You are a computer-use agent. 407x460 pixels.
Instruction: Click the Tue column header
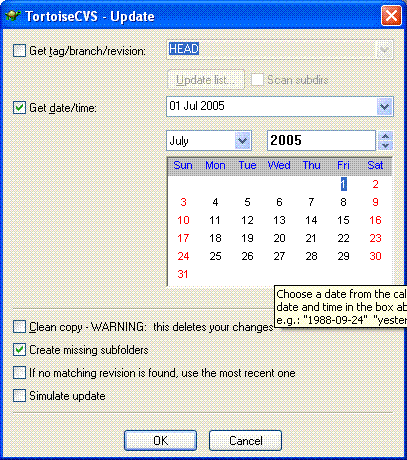247,165
